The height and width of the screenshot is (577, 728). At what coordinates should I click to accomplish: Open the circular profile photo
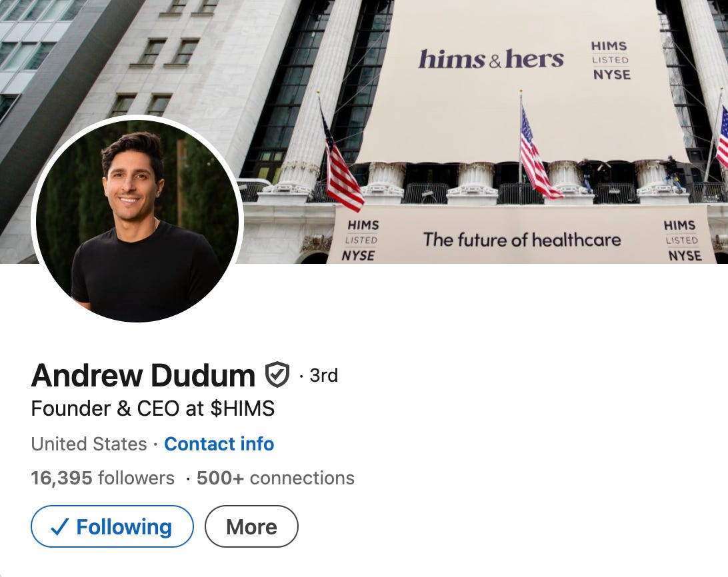(x=137, y=218)
